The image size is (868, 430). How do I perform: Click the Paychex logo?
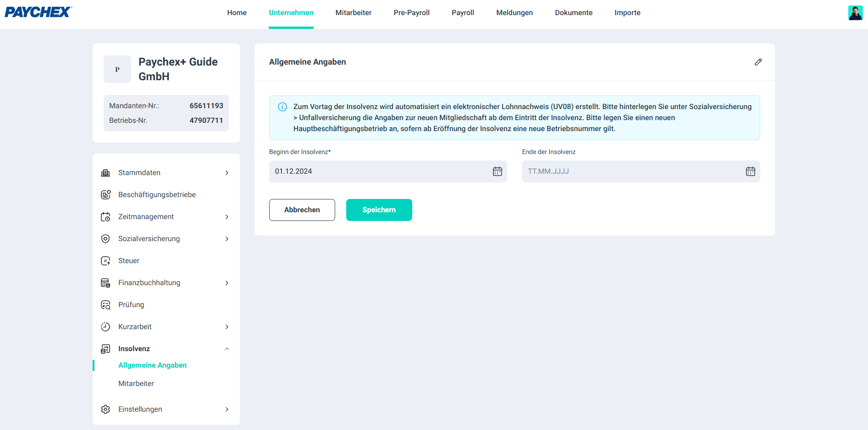39,12
